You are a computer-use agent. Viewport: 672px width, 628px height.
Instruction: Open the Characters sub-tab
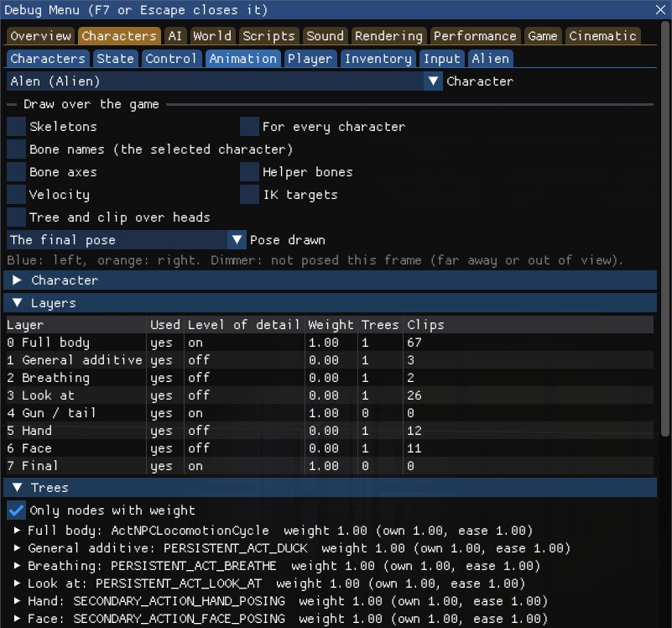48,59
